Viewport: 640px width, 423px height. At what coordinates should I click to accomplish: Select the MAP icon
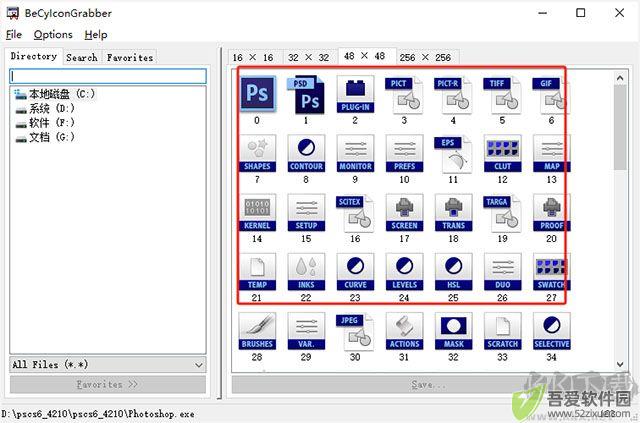(551, 154)
